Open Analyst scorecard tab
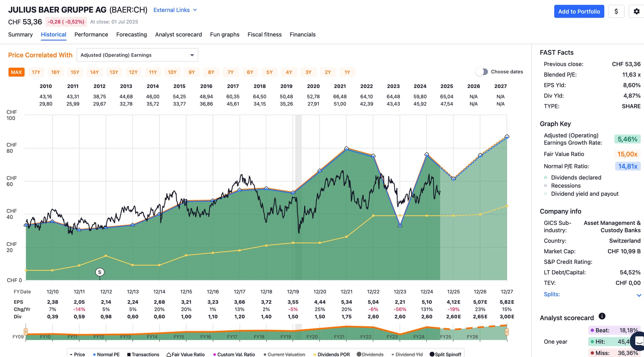The height and width of the screenshot is (357, 644). 178,35
